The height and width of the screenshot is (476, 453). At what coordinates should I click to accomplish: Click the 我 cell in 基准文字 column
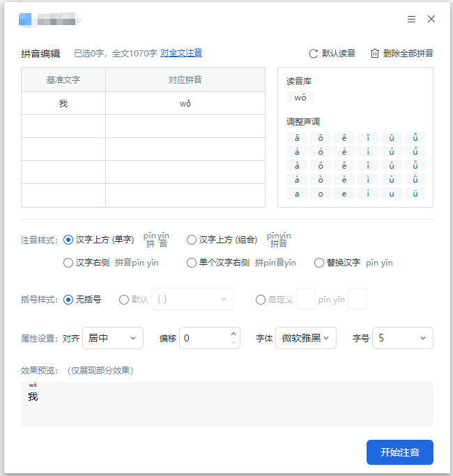[x=63, y=103]
